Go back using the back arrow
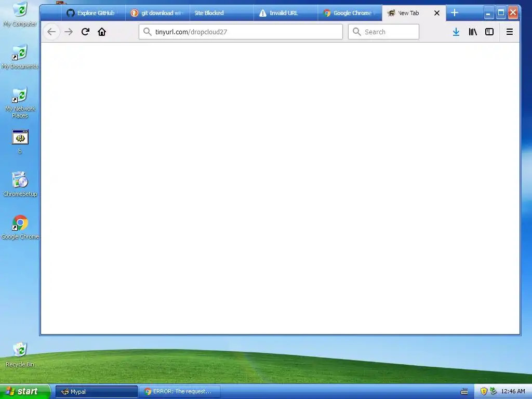The width and height of the screenshot is (532, 399). 51,32
